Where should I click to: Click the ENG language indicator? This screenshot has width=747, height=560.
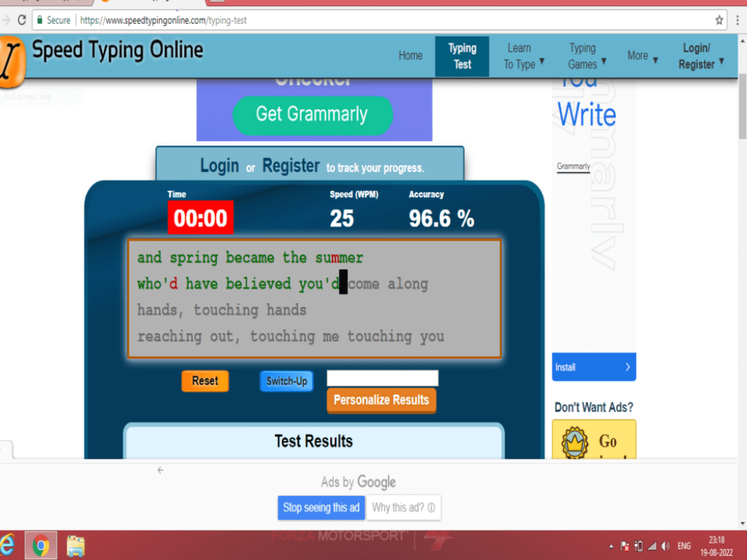pyautogui.click(x=684, y=547)
